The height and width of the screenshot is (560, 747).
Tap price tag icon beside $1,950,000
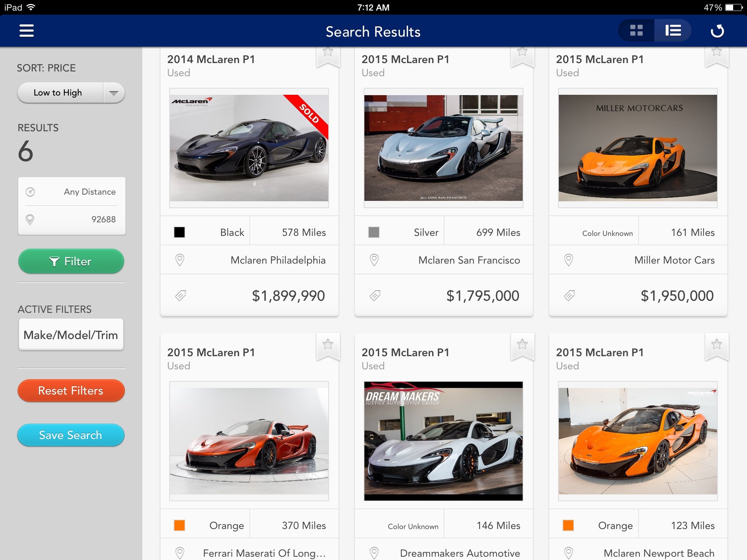point(569,296)
